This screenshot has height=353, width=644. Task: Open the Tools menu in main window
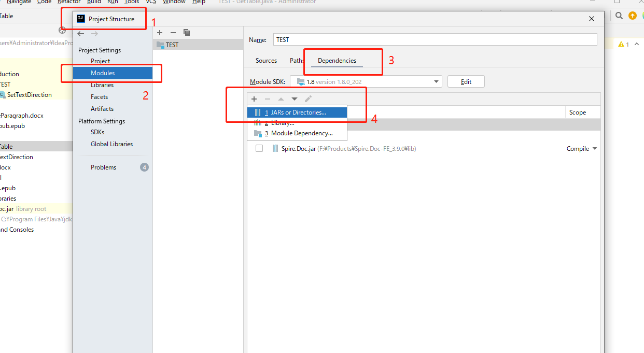coord(132,2)
